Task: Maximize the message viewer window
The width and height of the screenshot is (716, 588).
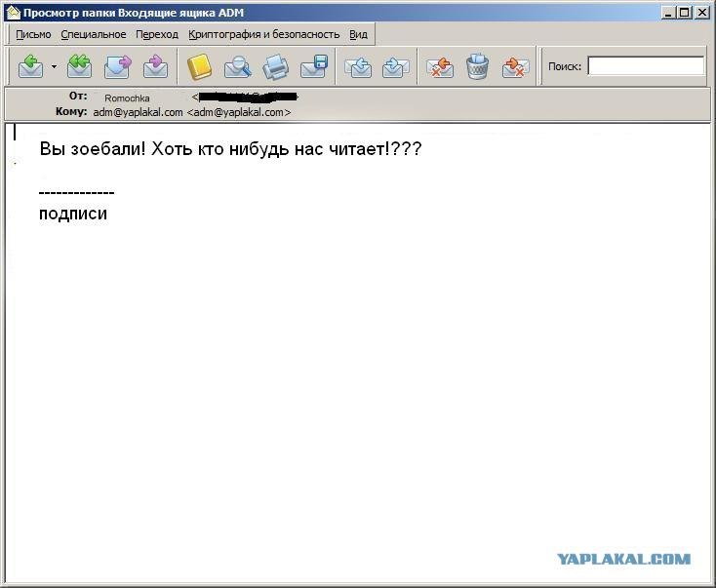Action: (x=684, y=13)
